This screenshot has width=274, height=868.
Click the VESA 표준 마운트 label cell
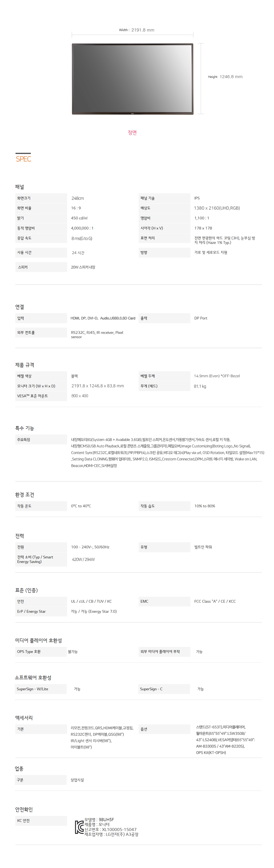pos(41,396)
